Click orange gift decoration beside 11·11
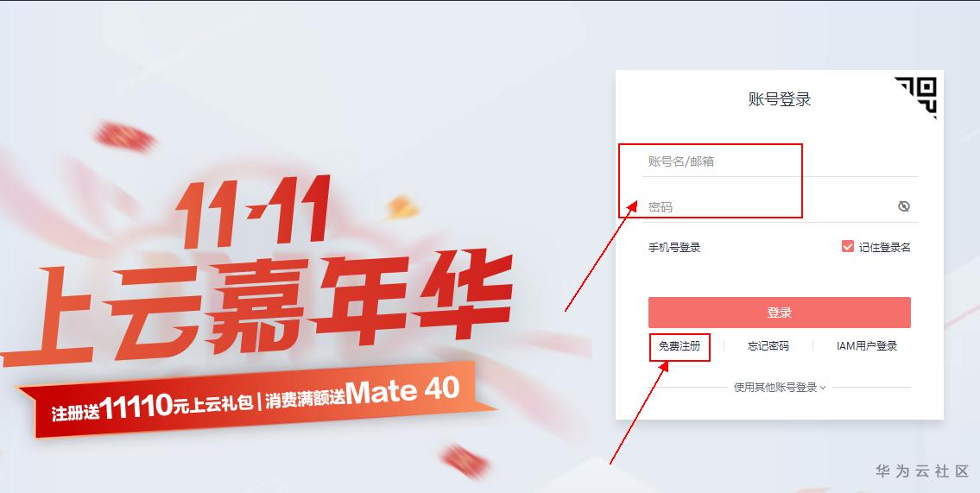The width and height of the screenshot is (980, 493). point(401,207)
